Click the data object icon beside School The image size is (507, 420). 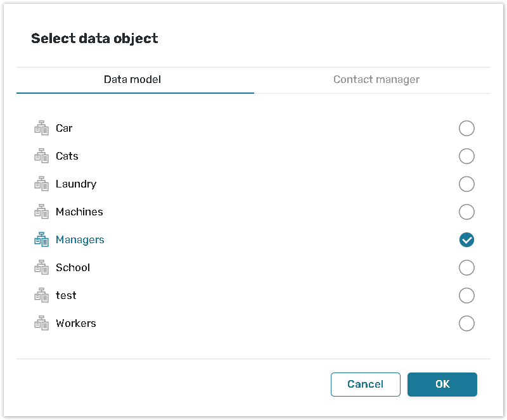coord(41,268)
